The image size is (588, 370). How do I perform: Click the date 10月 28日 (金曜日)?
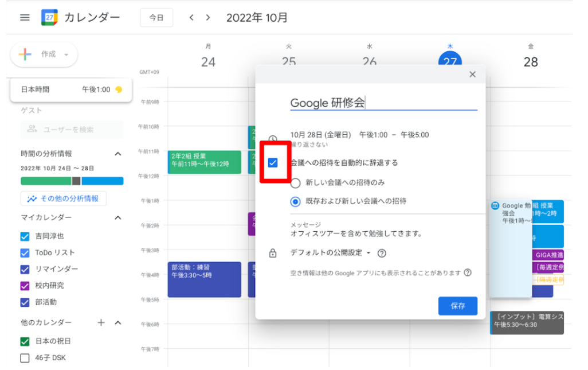320,135
